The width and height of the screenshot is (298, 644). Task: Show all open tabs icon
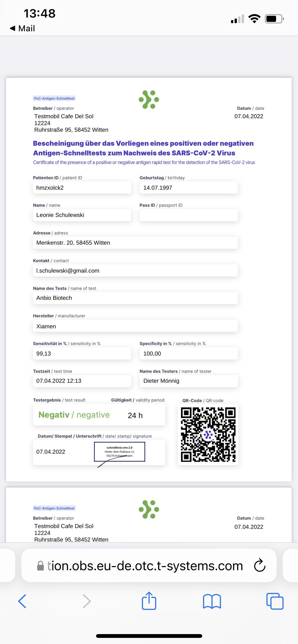tap(275, 601)
